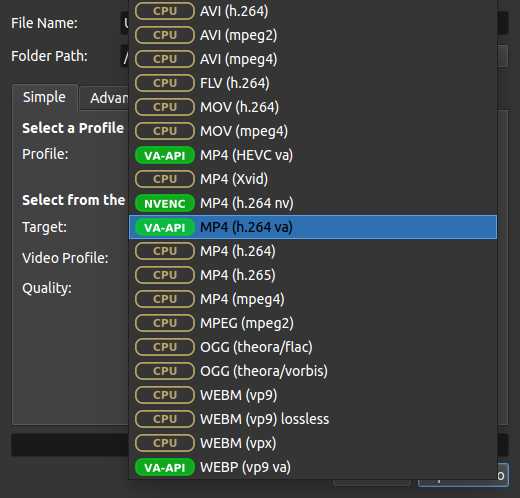Click the VA-API badge beside MP4 (HEVC va)
This screenshot has height=498, width=520.
[165, 155]
